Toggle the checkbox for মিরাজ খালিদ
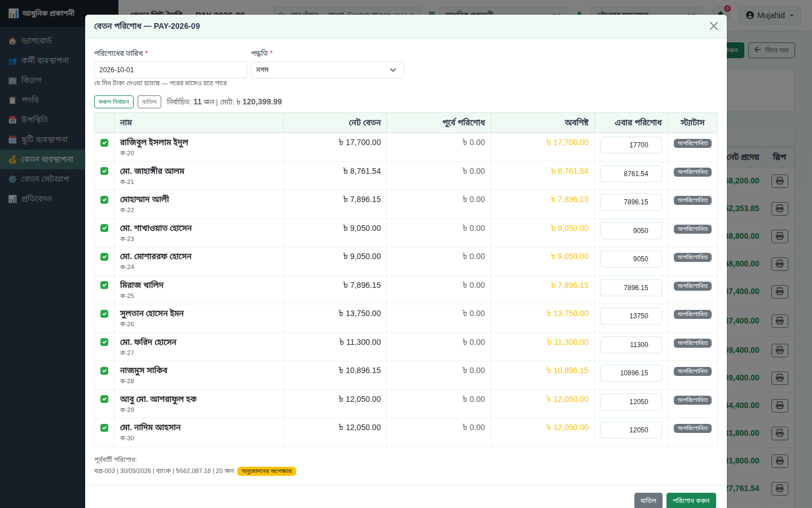Image resolution: width=812 pixels, height=508 pixels. 104,285
